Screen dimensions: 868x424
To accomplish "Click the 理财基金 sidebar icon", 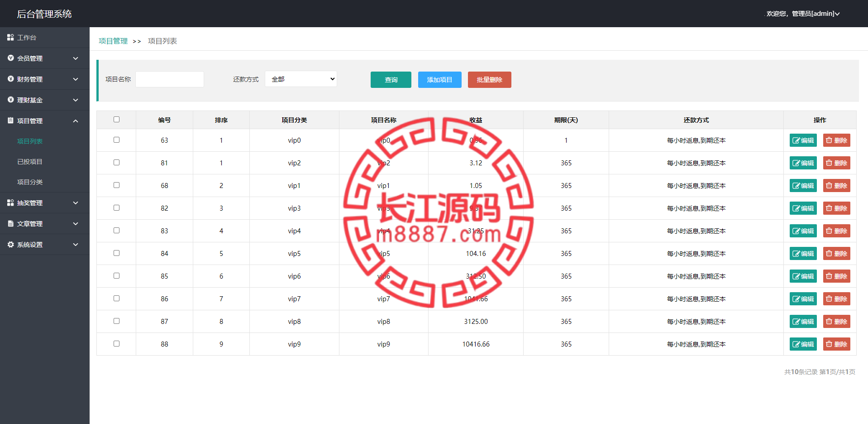I will pos(10,100).
